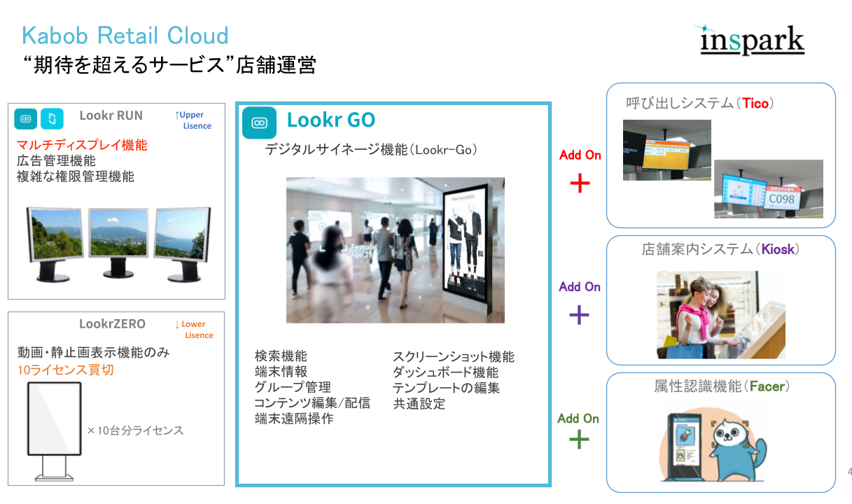Click the purple Add On label
Viewport: 852px width, 504px height.
tap(580, 287)
